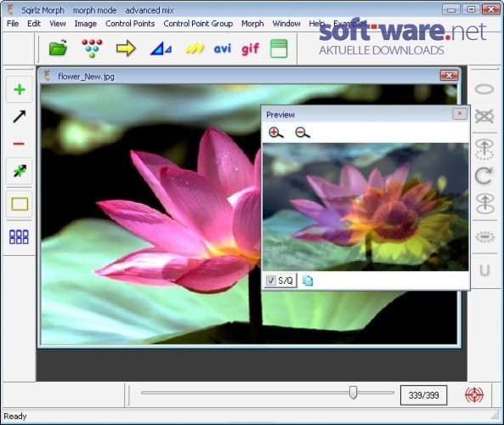Screen dimensions: 504x425
Task: Open the Window menu
Action: [x=286, y=24]
